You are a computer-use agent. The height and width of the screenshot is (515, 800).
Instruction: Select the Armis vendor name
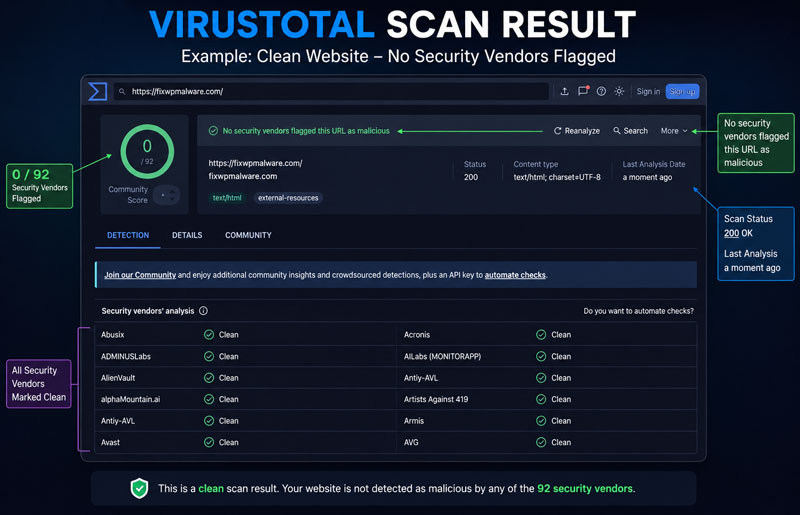pyautogui.click(x=414, y=421)
